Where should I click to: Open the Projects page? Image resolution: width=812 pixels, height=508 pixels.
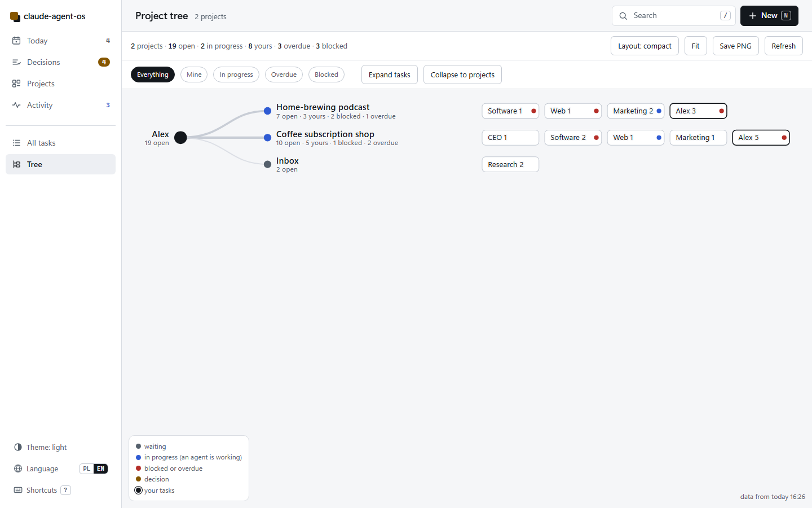point(60,84)
